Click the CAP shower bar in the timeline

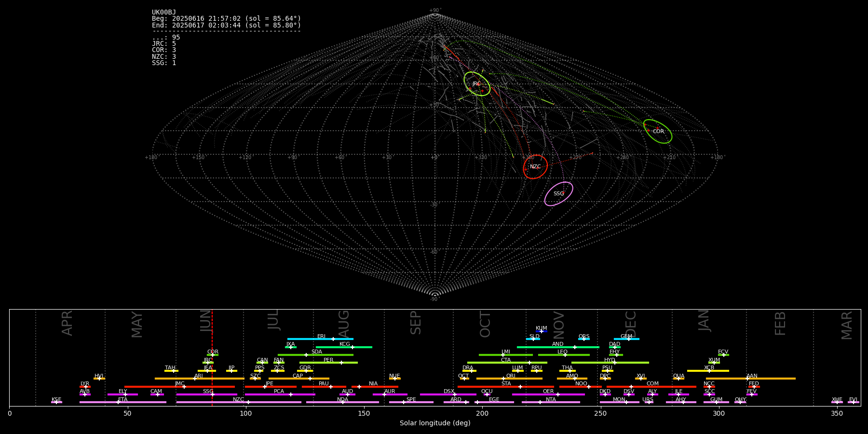299,379
